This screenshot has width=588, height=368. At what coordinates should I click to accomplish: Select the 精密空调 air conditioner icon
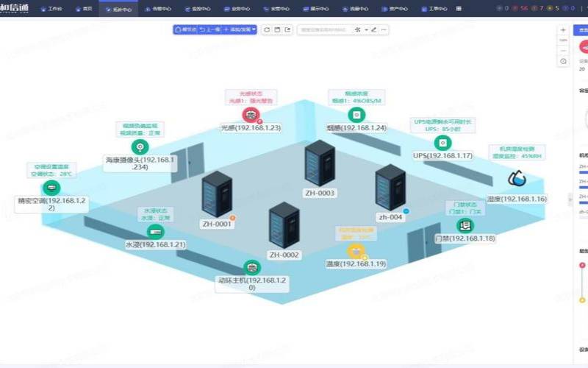(x=51, y=188)
